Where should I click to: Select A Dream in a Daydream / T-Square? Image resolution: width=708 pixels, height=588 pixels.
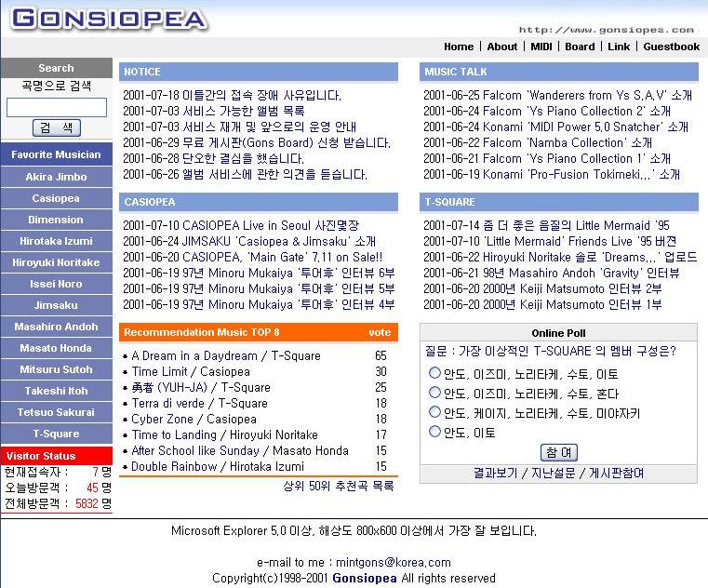click(226, 356)
